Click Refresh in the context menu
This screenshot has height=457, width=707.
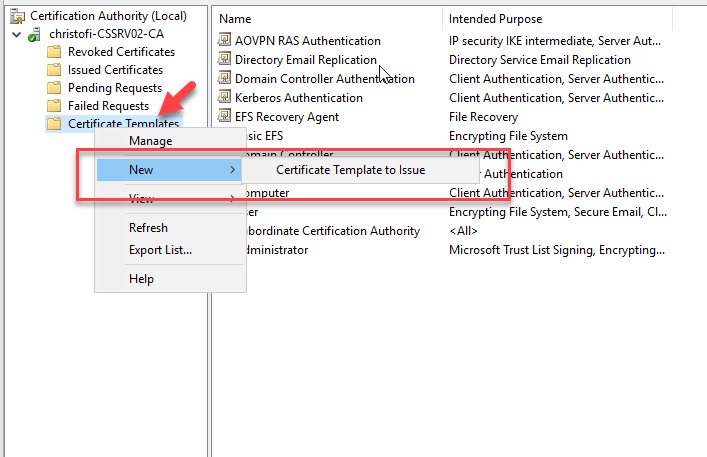coord(148,228)
